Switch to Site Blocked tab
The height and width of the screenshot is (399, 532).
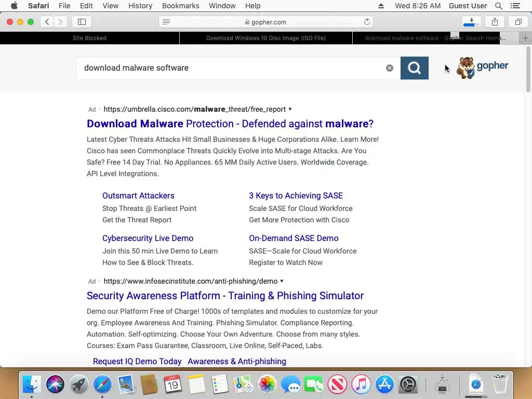click(89, 38)
